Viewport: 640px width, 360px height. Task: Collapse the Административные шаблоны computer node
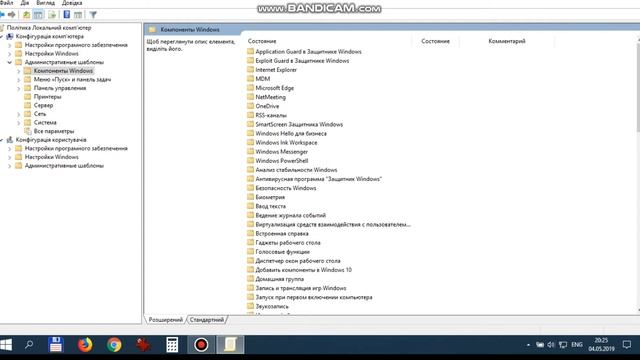pos(9,62)
